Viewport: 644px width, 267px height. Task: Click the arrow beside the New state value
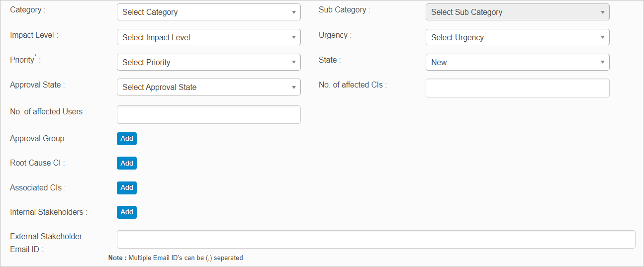click(x=603, y=62)
